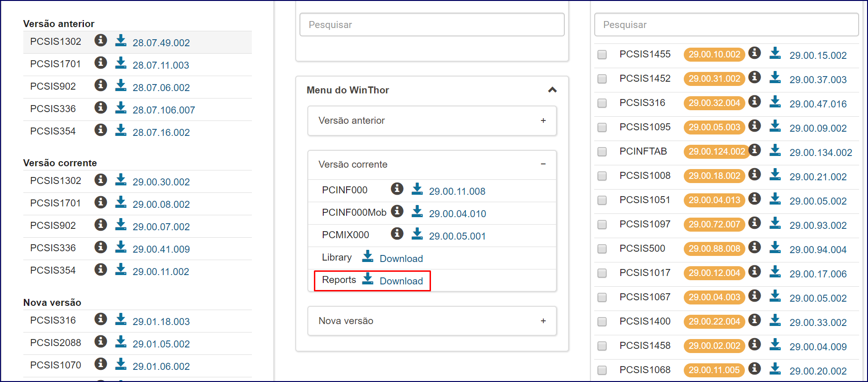Screen dimensions: 868x382
Task: Tick the PCSIS1051 checkbox
Action: click(602, 200)
